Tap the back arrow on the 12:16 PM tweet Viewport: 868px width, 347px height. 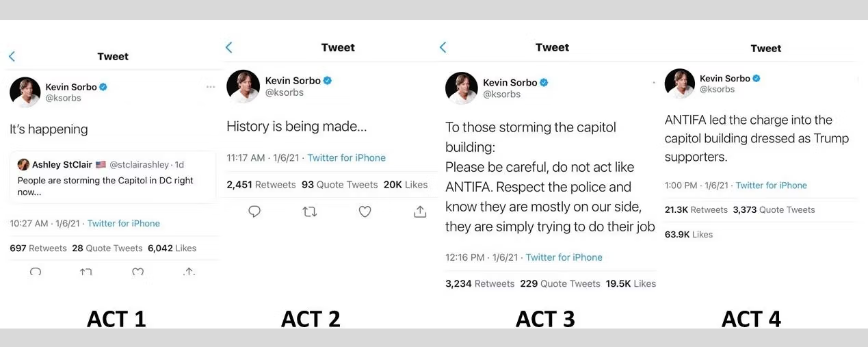pos(443,47)
